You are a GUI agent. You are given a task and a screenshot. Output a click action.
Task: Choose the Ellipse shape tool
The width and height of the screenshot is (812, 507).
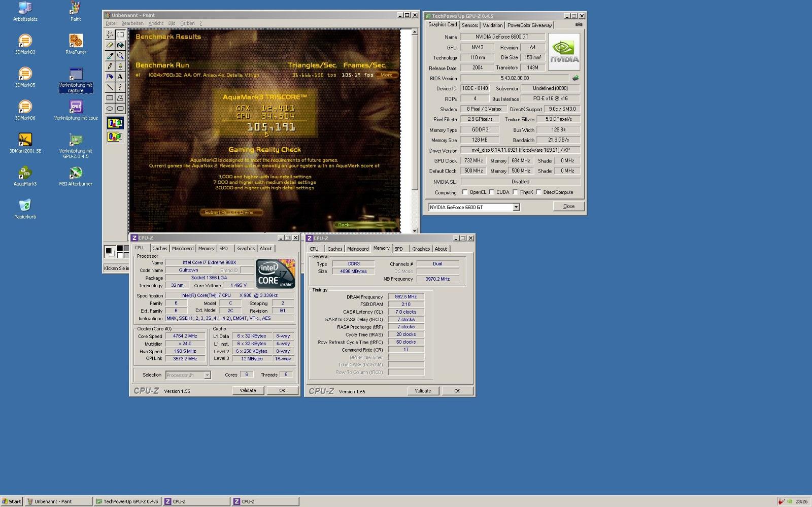pyautogui.click(x=110, y=108)
